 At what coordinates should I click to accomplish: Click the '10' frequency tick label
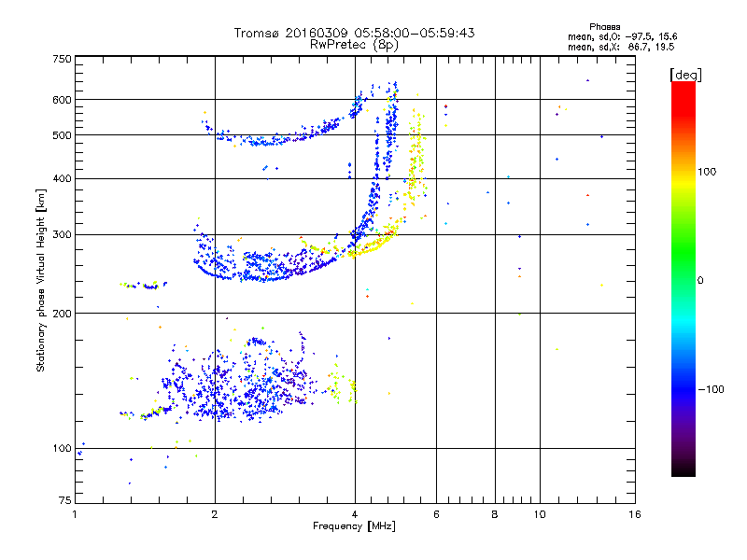(540, 514)
